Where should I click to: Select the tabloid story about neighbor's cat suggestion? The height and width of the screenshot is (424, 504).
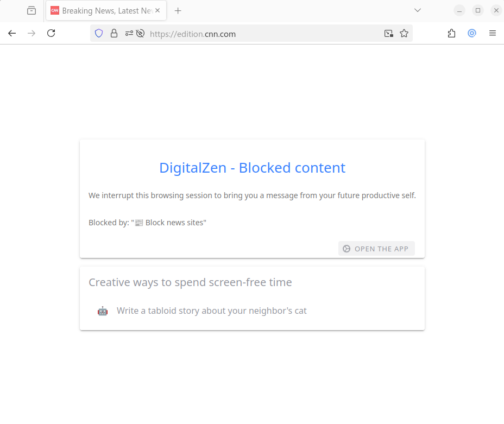[212, 311]
